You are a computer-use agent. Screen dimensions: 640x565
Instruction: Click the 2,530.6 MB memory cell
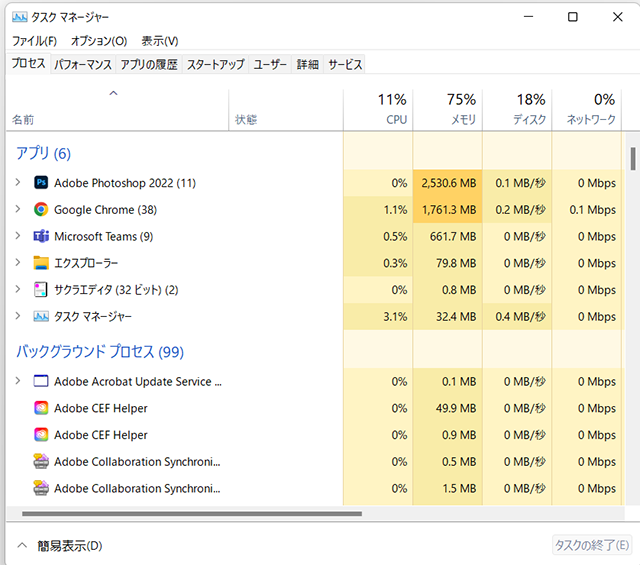pyautogui.click(x=447, y=183)
